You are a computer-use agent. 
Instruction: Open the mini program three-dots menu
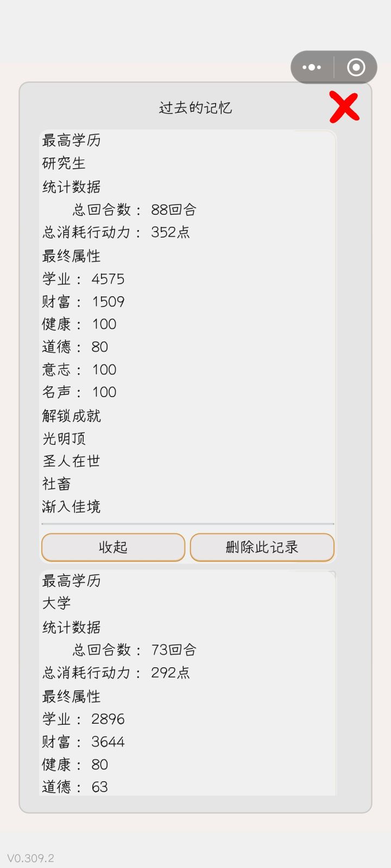(312, 67)
